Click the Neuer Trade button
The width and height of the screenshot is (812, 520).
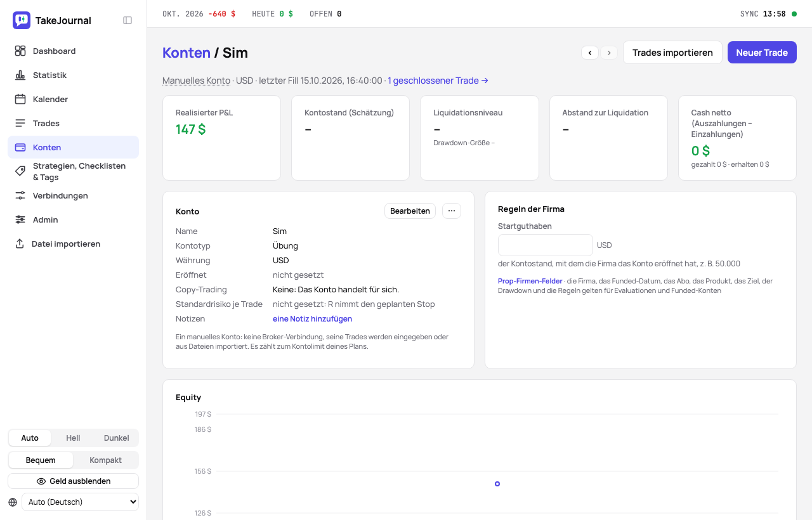click(762, 53)
